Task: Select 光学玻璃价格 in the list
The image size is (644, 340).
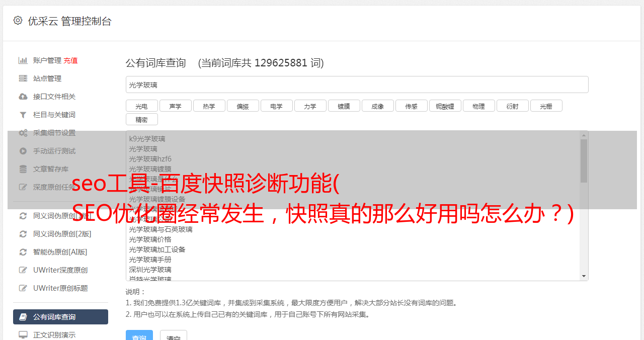Action: pos(150,239)
